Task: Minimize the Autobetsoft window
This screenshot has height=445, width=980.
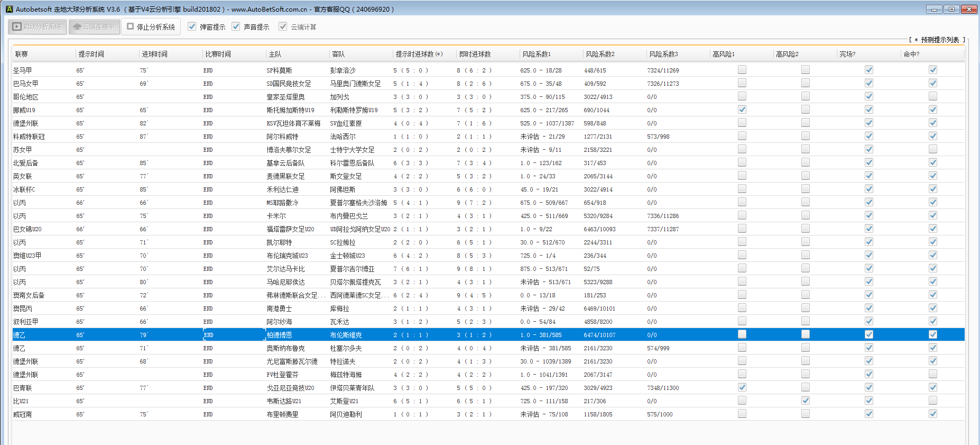Action: 934,9
